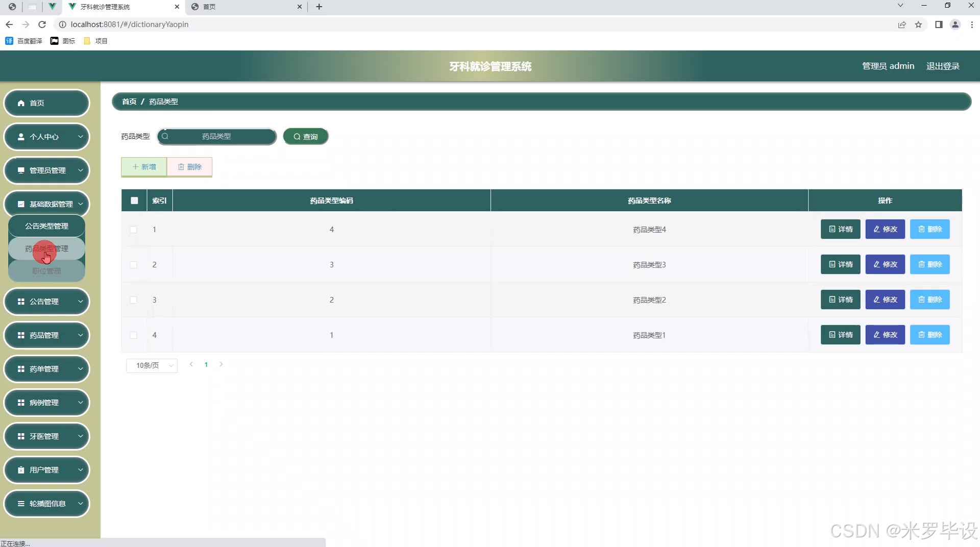Close the 牙科就诊管理系统 browser tab

(x=177, y=7)
